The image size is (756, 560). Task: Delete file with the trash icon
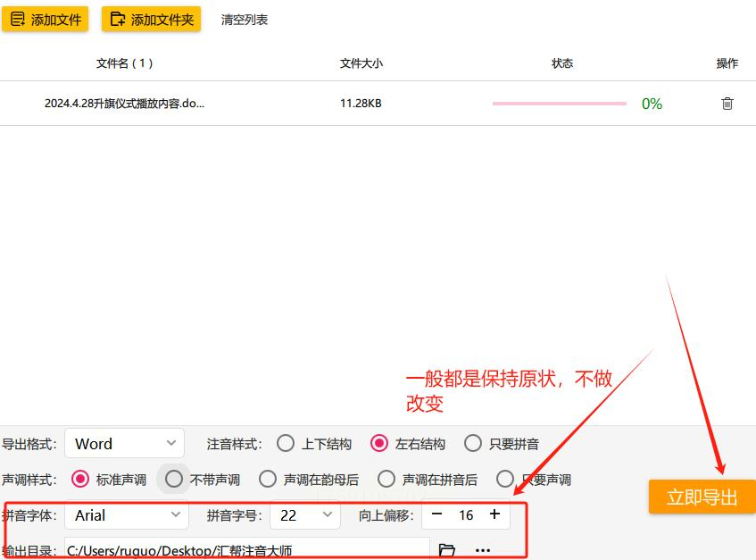point(727,104)
